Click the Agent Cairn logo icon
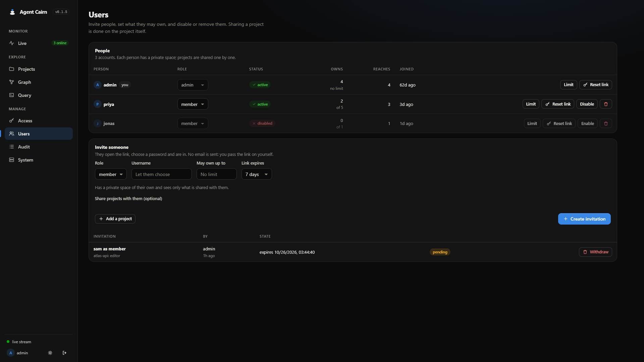Screen dimensions: 644x362 pos(12,12)
